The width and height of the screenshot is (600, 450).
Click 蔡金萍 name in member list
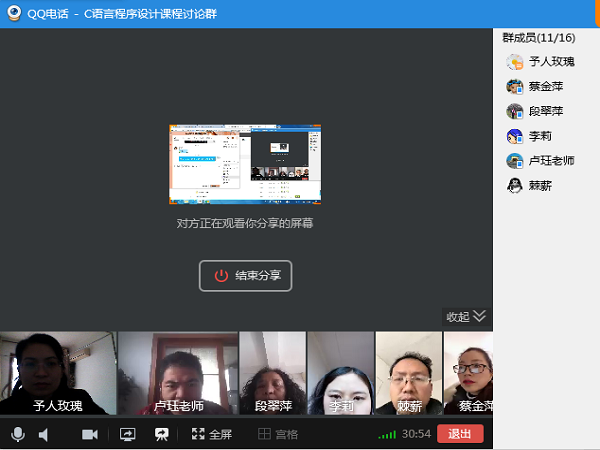[546, 86]
